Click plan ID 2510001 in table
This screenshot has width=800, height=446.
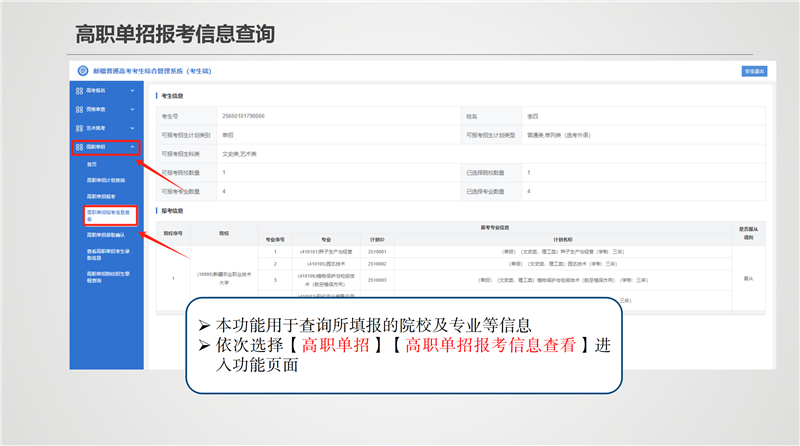pos(376,252)
